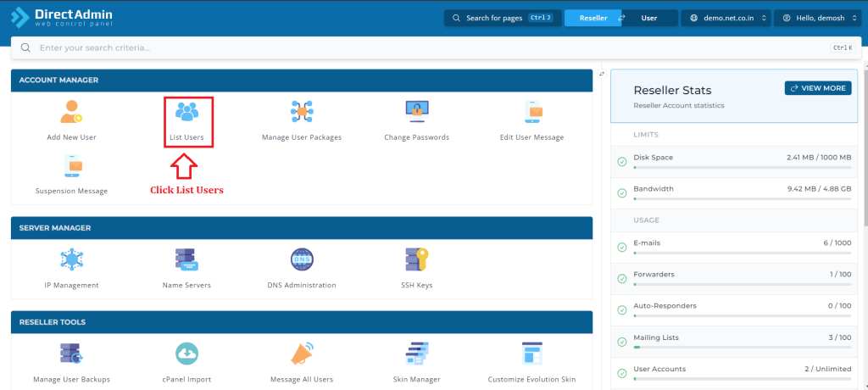The image size is (868, 390).
Task: Toggle the layout swap arrows beside Reseller Stats
Action: pos(602,74)
